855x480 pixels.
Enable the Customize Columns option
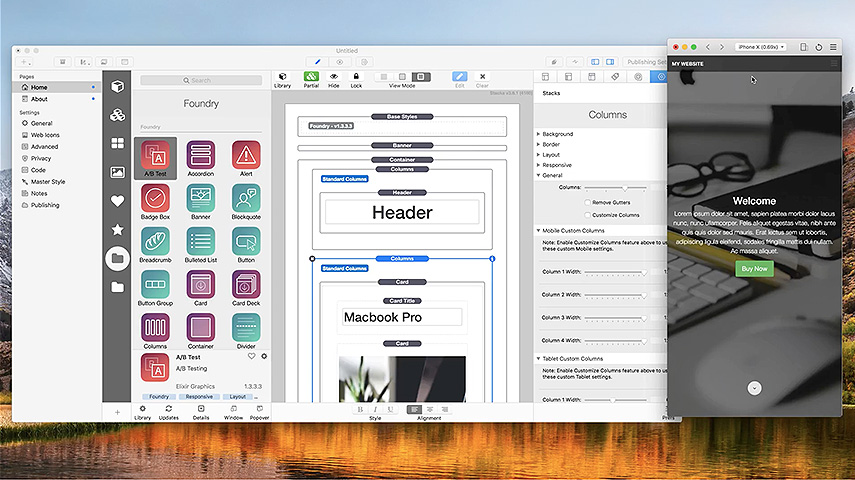pos(587,215)
